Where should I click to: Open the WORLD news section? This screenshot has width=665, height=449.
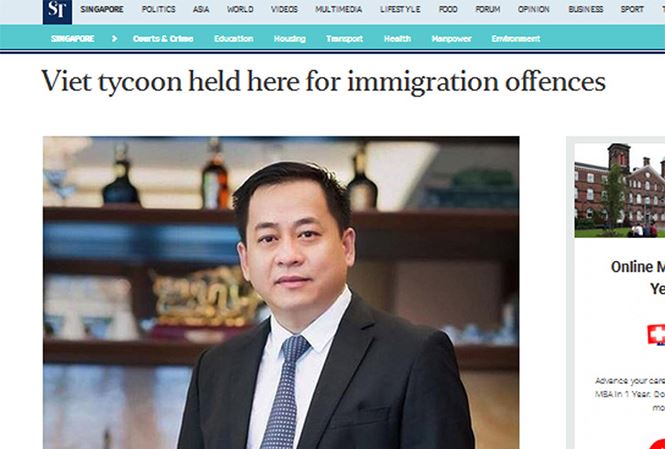(240, 9)
